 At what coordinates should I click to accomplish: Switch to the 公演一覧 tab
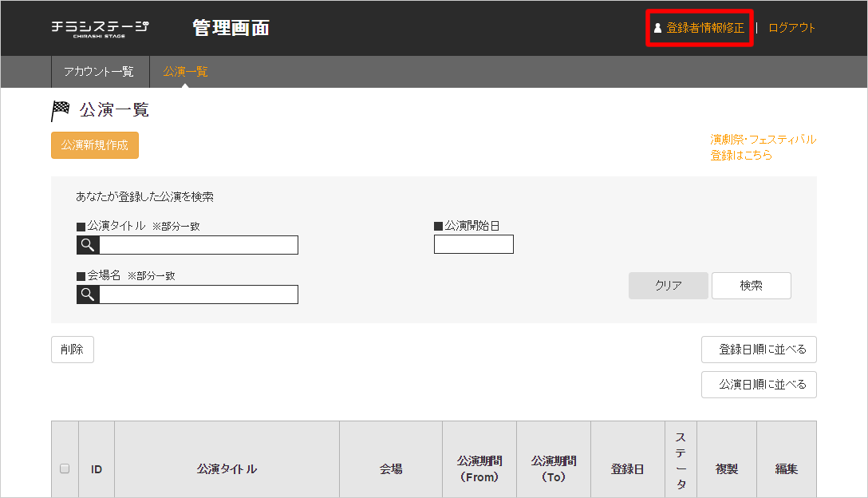185,72
